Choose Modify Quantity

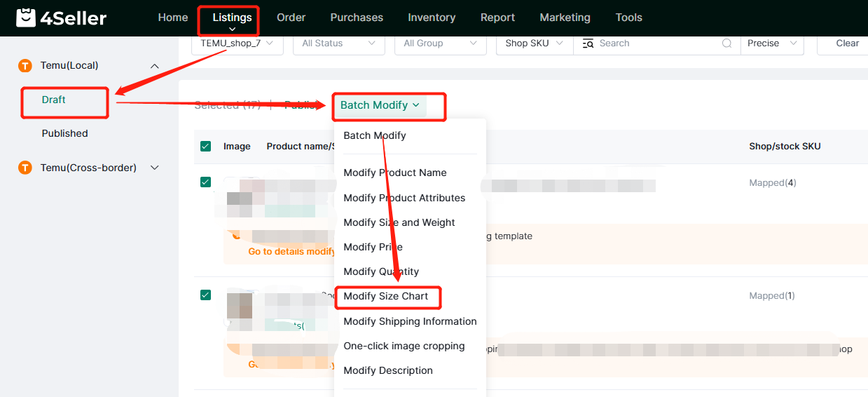coord(381,271)
